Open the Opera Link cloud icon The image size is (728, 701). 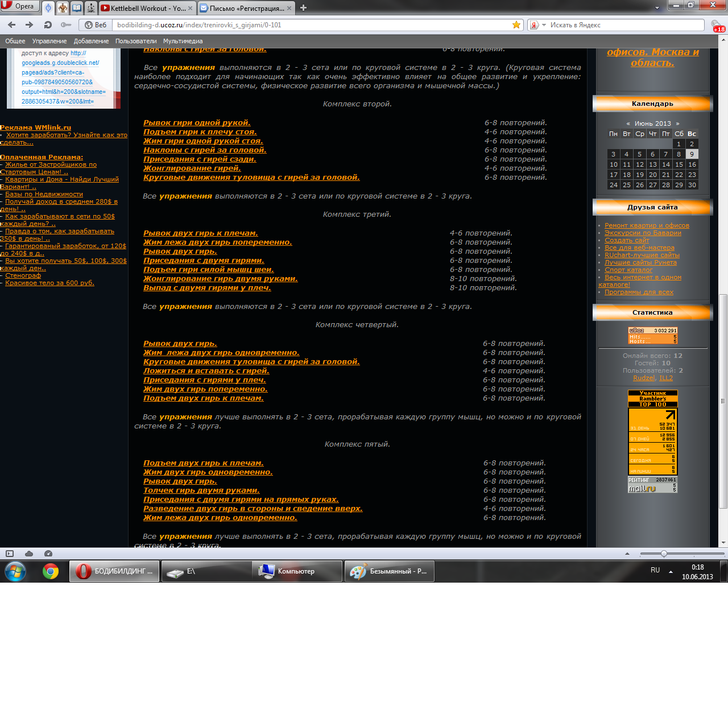point(29,554)
